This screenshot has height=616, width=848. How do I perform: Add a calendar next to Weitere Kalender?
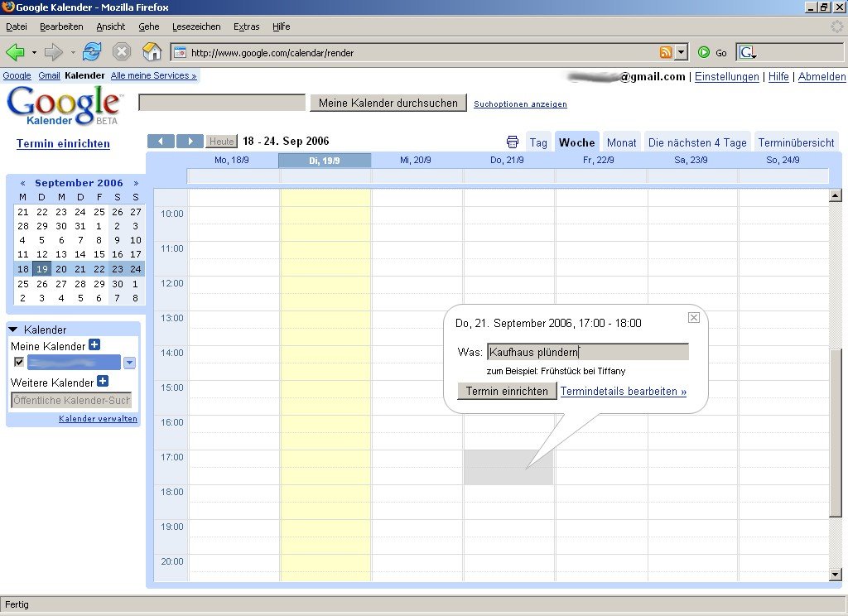(x=103, y=381)
